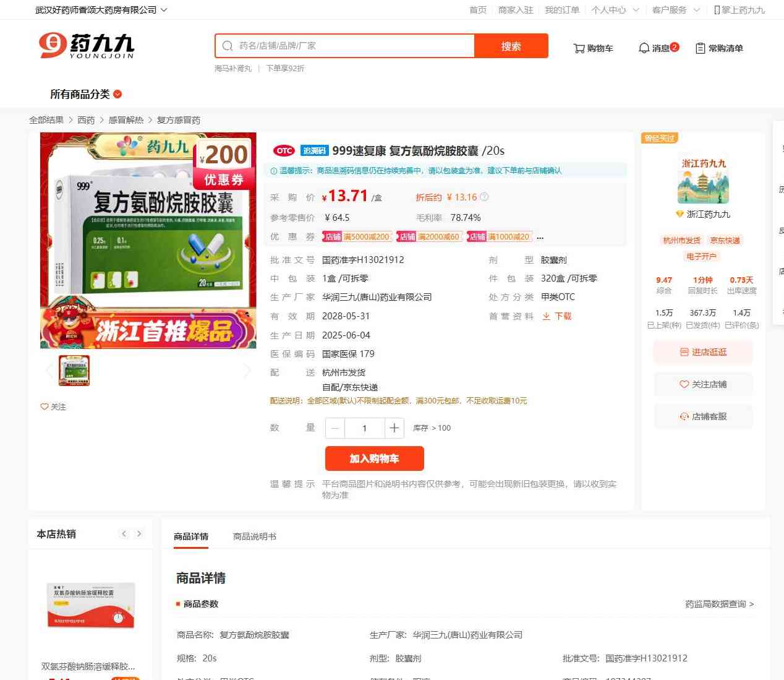Expand more coupons via the ellipsis
Screen dimensions: 784x680
tap(540, 237)
